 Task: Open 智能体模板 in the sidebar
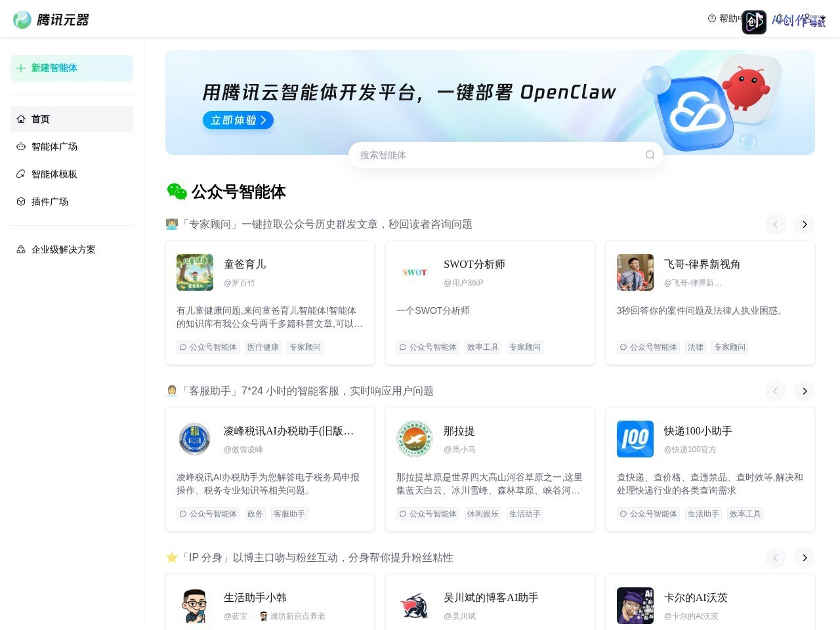[72, 174]
